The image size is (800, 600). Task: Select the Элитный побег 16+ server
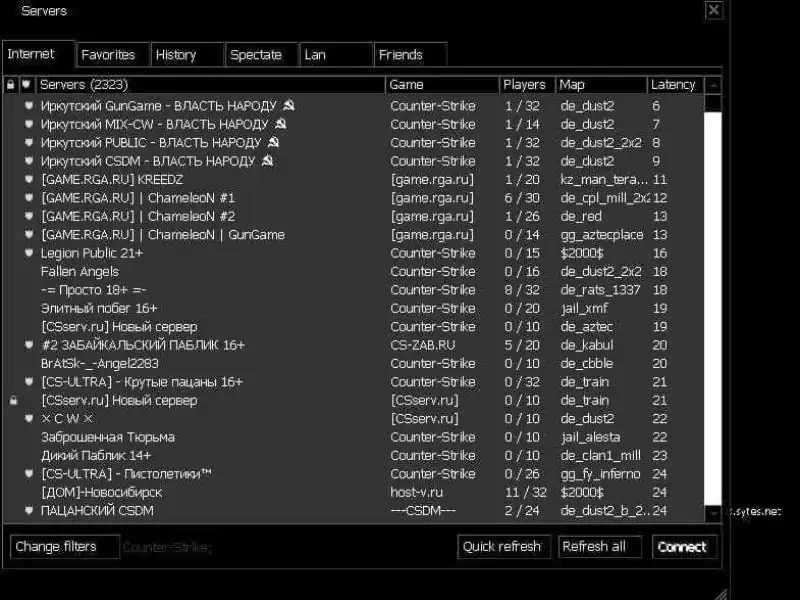pyautogui.click(x=353, y=308)
